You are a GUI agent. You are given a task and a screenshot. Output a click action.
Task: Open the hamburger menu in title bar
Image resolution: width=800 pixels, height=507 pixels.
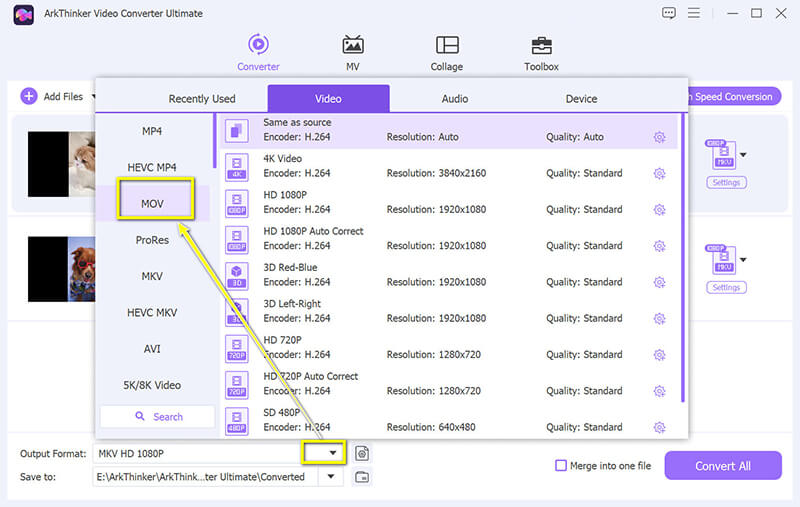pos(694,13)
